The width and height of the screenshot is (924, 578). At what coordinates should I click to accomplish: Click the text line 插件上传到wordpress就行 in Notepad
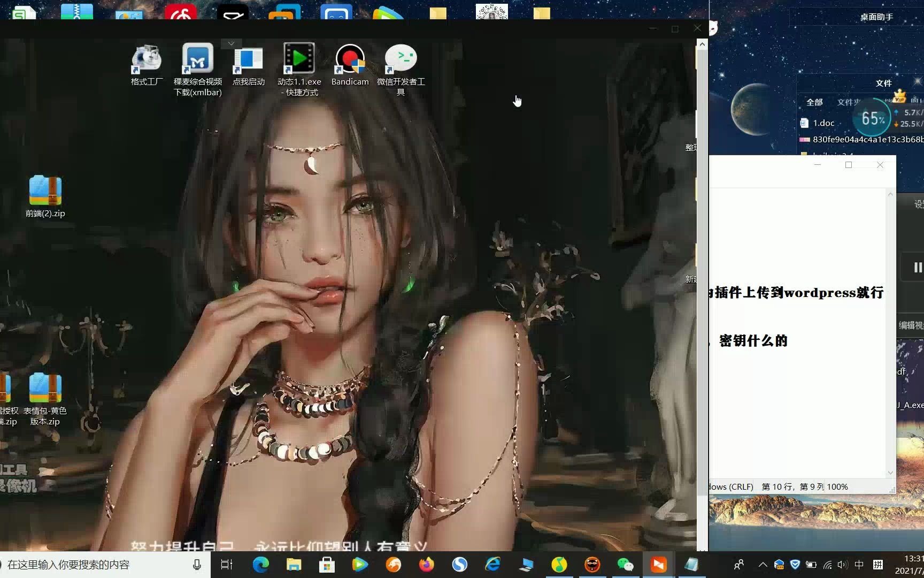pyautogui.click(x=799, y=292)
